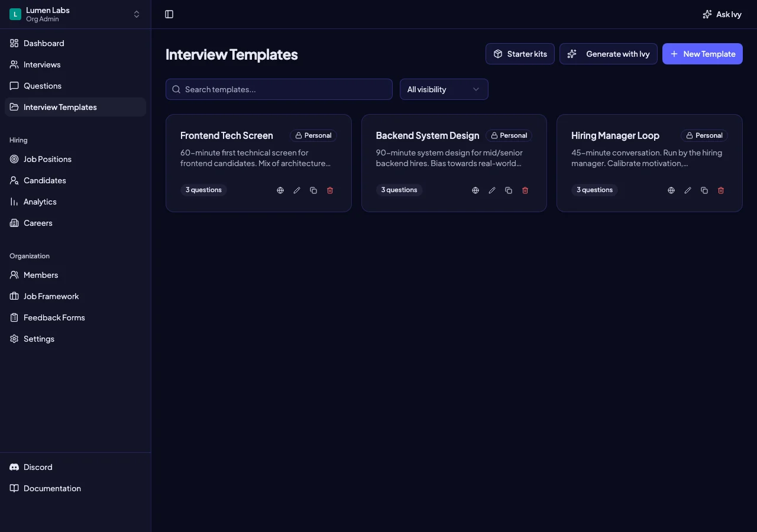
Task: Open the Lumen Labs organization switcher
Action: pos(75,14)
